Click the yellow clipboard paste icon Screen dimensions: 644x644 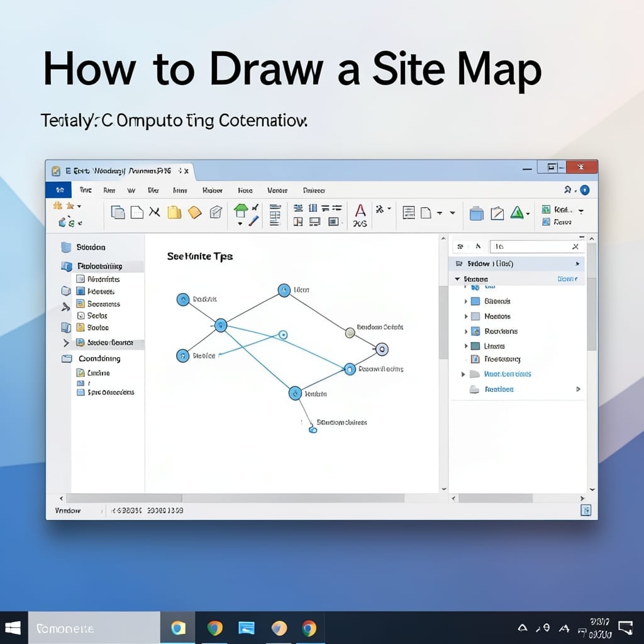(x=174, y=212)
